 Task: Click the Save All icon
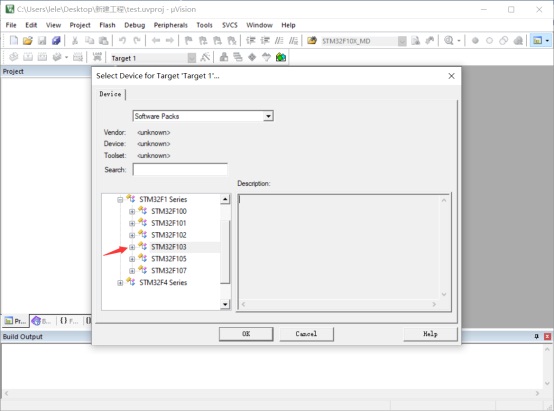pos(56,41)
